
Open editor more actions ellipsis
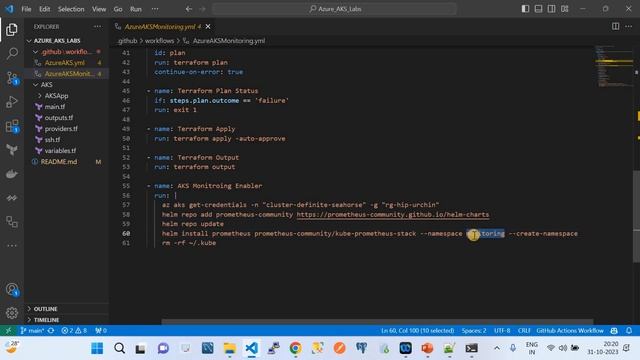click(x=629, y=27)
